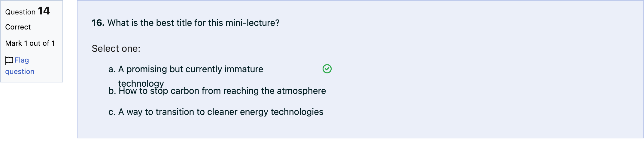
Task: Click the word 'technology' in option a
Action: point(141,83)
